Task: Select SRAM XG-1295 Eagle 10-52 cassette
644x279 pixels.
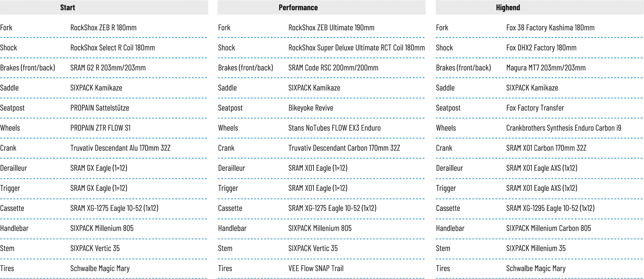Action: tap(550, 208)
